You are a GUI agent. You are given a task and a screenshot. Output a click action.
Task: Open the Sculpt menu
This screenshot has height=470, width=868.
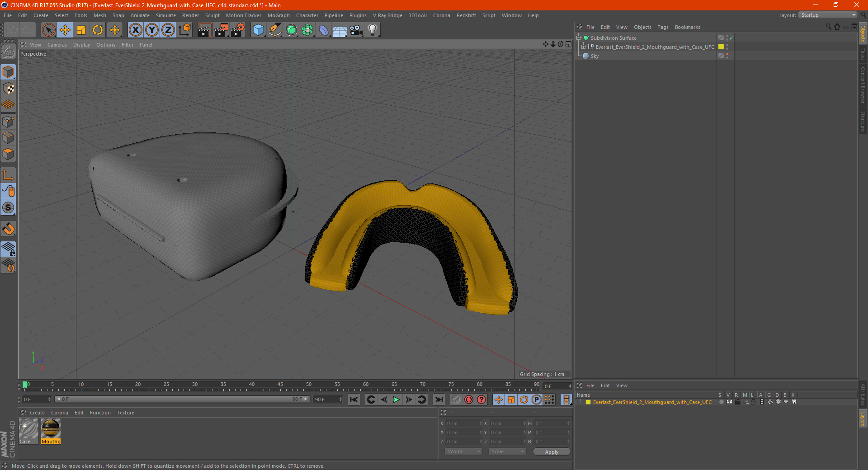212,15
